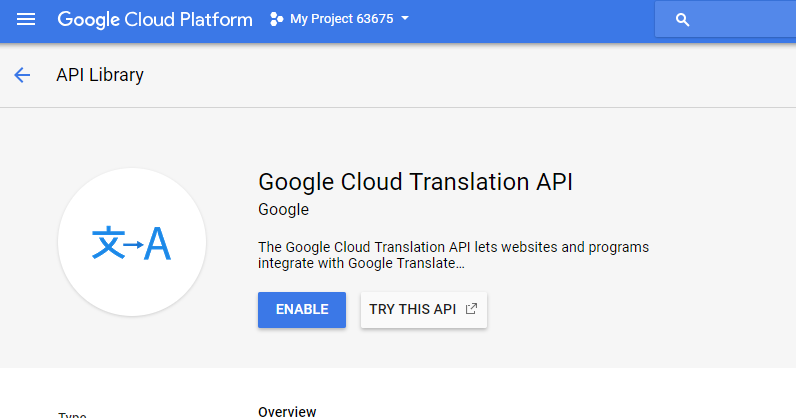Click the API Library page title

tap(100, 75)
